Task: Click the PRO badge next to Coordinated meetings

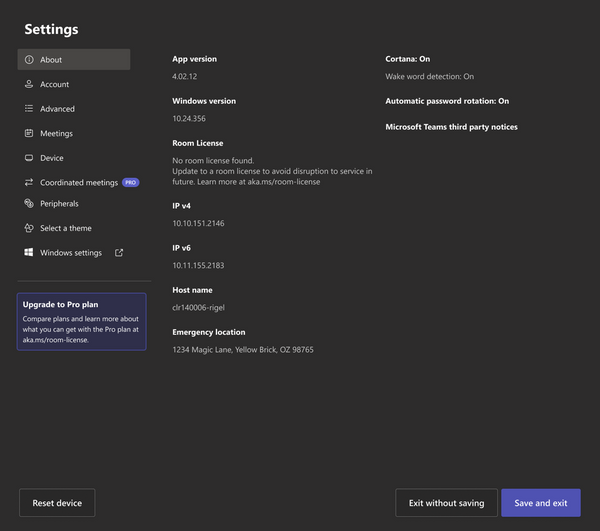Action: (130, 182)
